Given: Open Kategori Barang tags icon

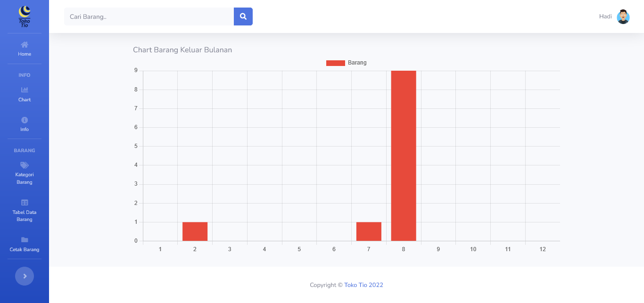Looking at the screenshot, I should click(25, 165).
